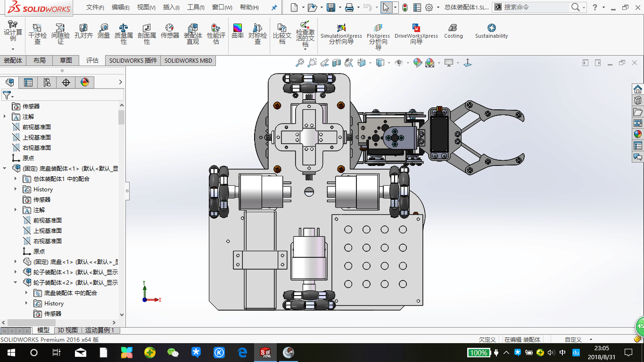
Task: Switch to the 装配体 ribbon tab
Action: (x=13, y=60)
